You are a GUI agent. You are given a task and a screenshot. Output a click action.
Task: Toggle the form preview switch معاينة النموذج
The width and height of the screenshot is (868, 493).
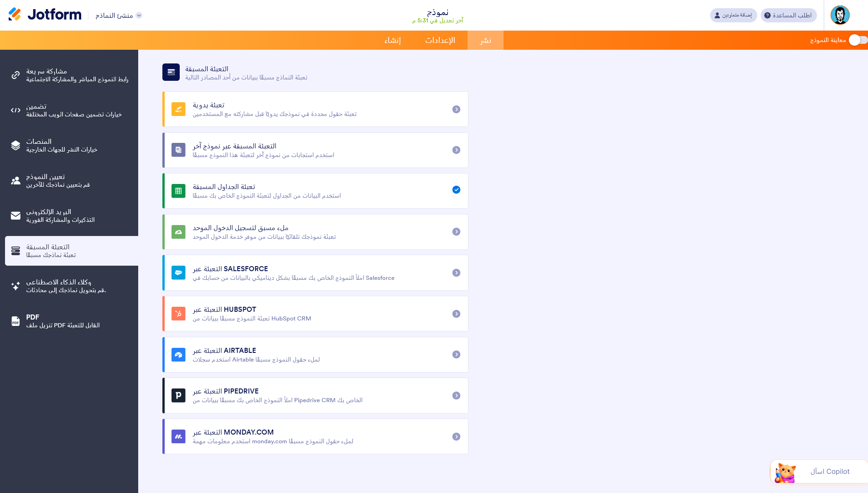coord(856,40)
